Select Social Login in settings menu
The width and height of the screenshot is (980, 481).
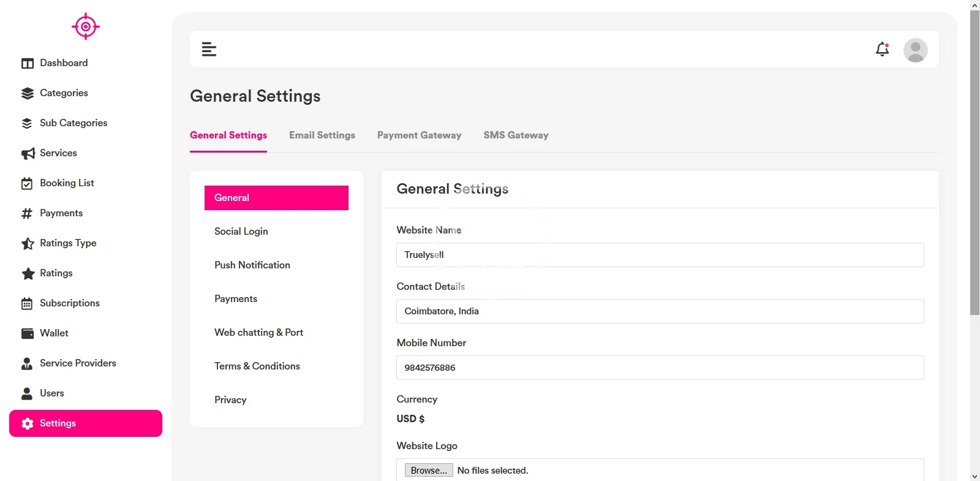click(241, 232)
